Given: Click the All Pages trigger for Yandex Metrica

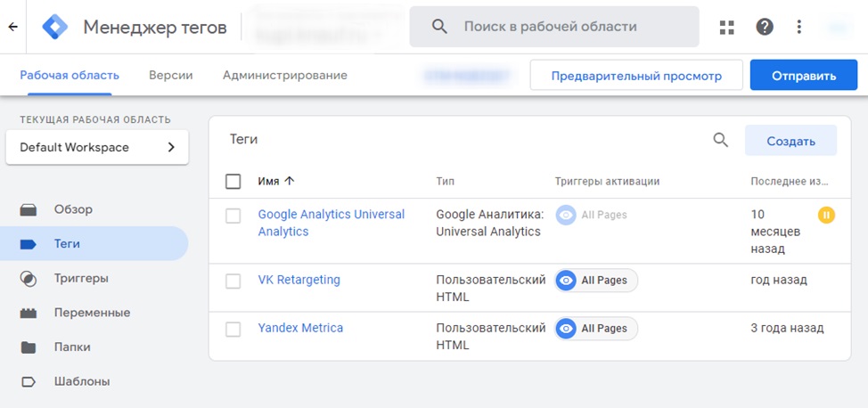Looking at the screenshot, I should [596, 329].
